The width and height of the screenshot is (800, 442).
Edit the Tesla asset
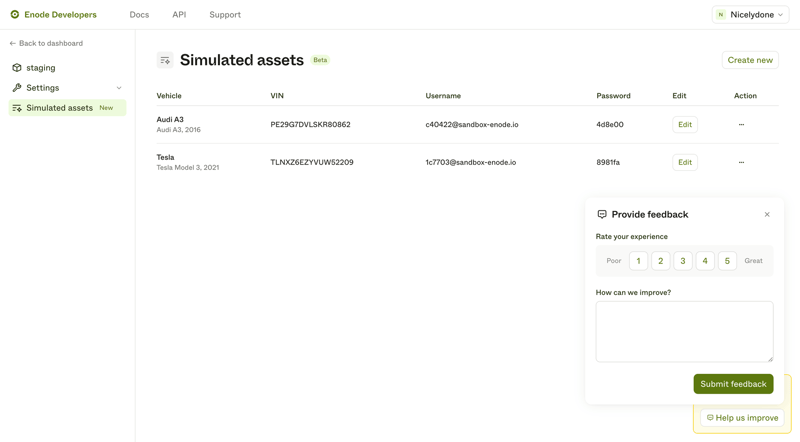point(685,162)
